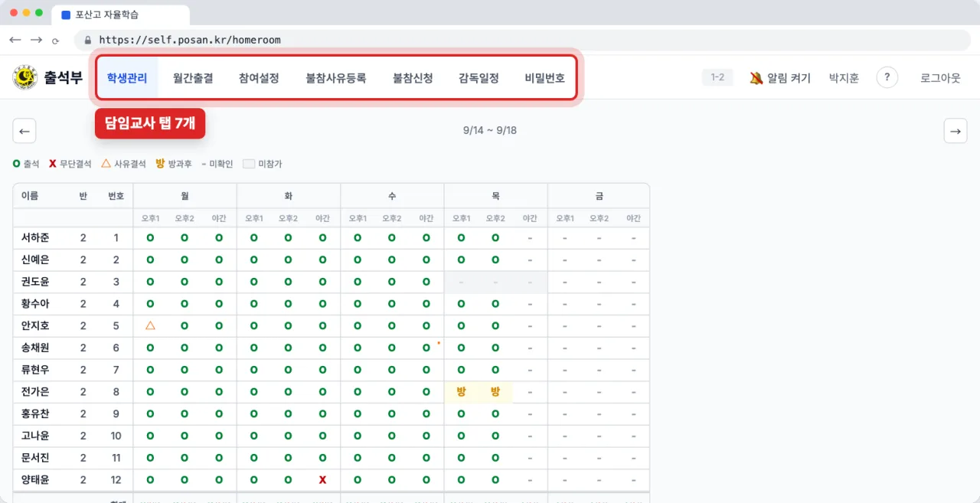This screenshot has height=503, width=980.
Task: Click the bell icon to enable notifications
Action: coord(756,77)
